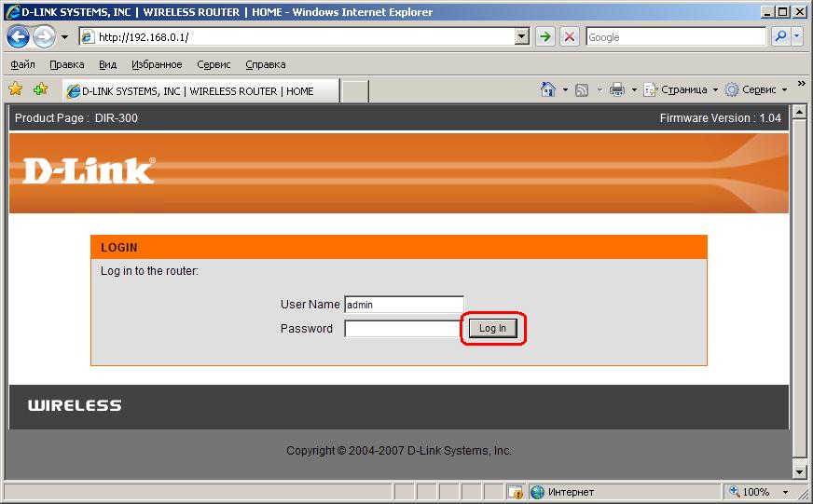Click the RSS feeds icon
The height and width of the screenshot is (504, 813).
(x=582, y=89)
